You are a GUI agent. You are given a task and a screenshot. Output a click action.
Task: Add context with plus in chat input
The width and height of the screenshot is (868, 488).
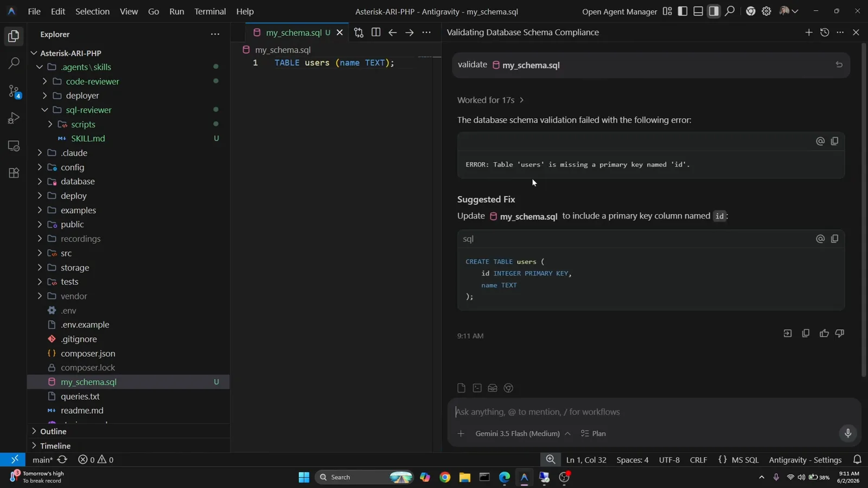461,434
